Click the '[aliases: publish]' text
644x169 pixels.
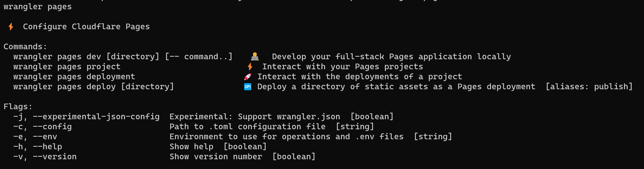[589, 87]
